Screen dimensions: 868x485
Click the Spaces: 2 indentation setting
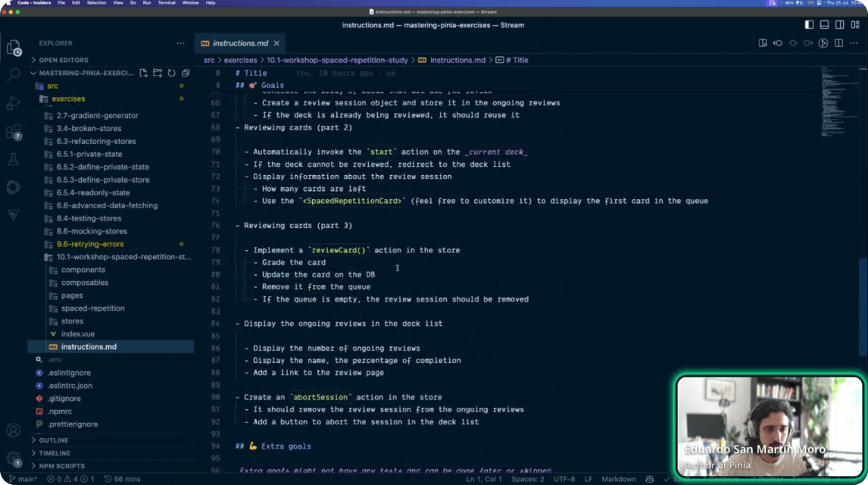527,479
